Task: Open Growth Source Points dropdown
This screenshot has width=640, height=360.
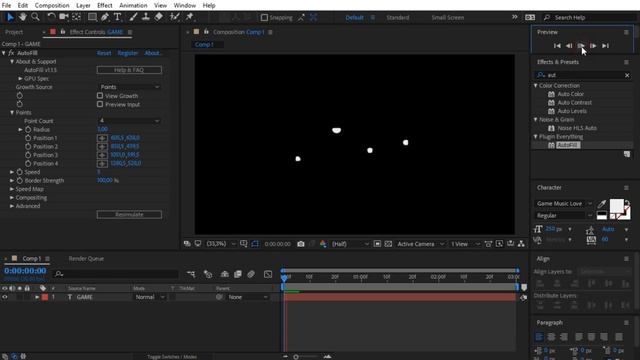Action: tap(129, 87)
